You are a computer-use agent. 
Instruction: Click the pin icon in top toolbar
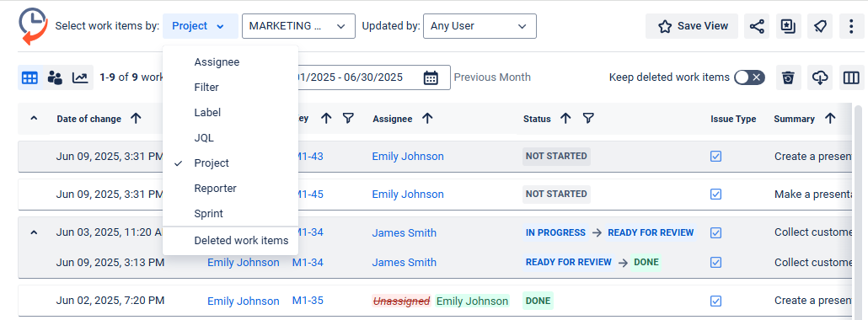(821, 26)
